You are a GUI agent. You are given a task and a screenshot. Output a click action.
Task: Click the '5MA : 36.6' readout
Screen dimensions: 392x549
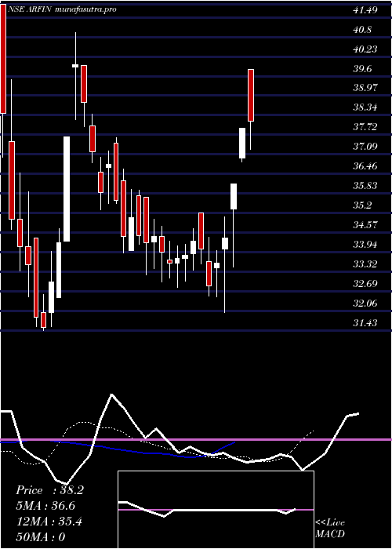coord(45,506)
